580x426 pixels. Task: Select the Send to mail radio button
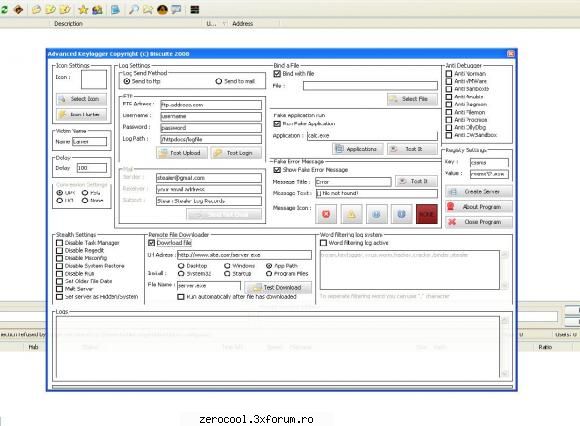point(219,81)
